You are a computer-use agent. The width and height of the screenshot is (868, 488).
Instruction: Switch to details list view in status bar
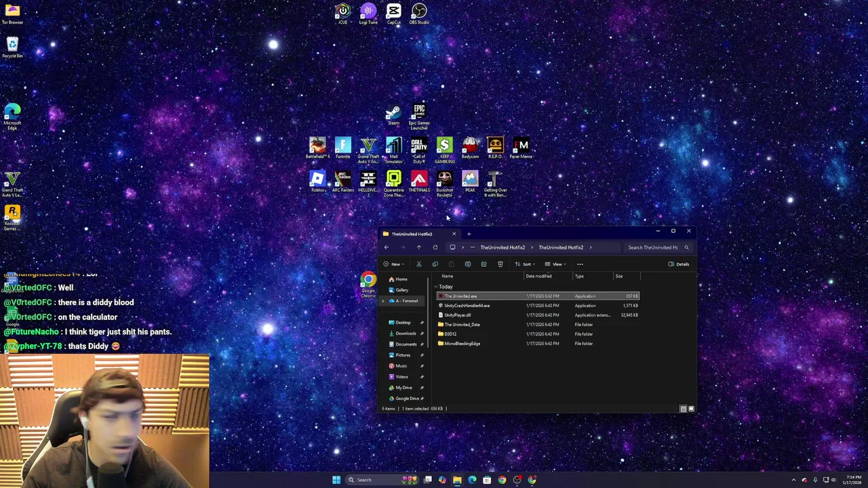[x=683, y=409]
